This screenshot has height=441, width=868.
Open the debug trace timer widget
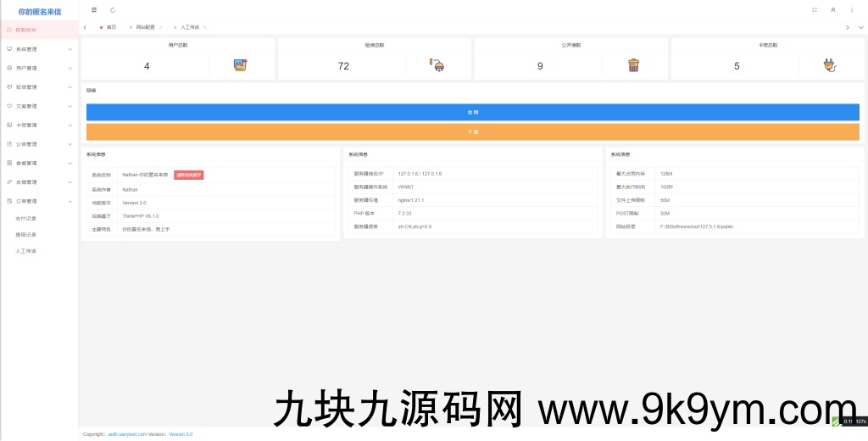849,421
